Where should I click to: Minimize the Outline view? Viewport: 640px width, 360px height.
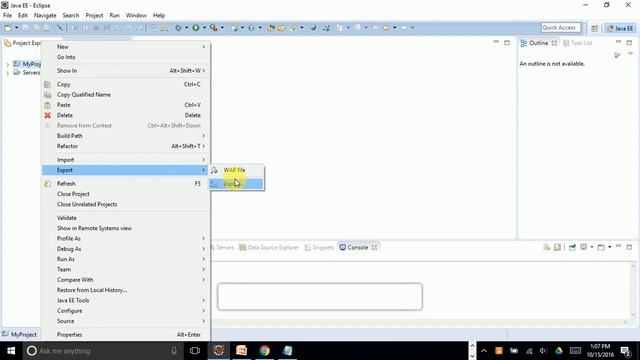tap(618, 42)
